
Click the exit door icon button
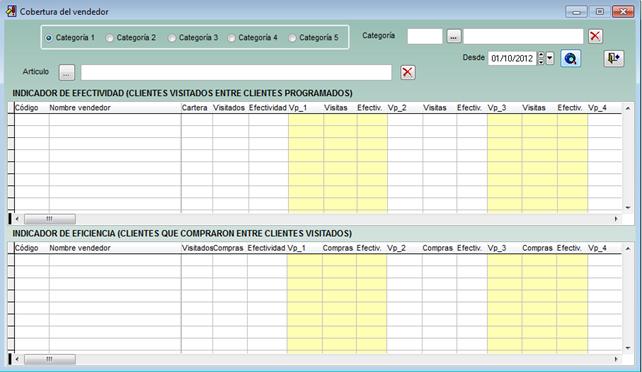(x=613, y=59)
